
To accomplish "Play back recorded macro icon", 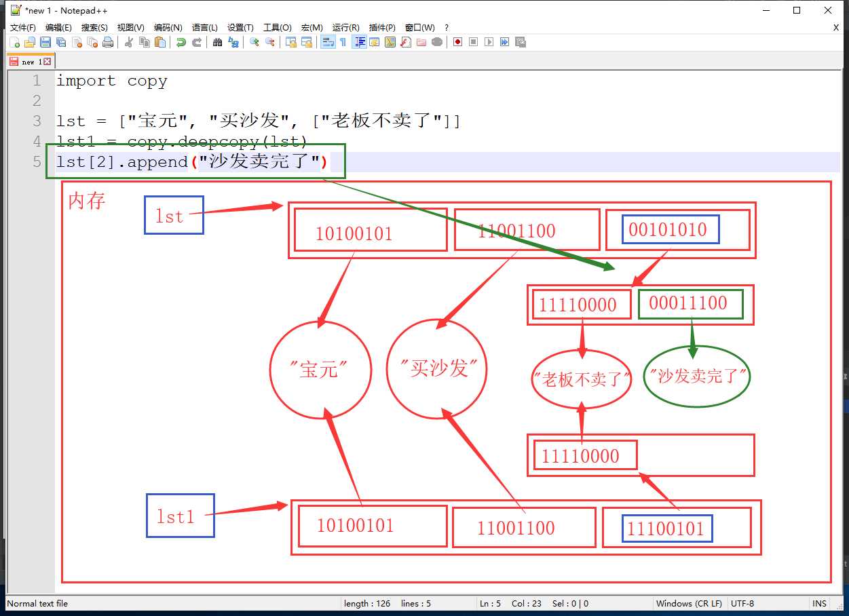I will coord(489,42).
